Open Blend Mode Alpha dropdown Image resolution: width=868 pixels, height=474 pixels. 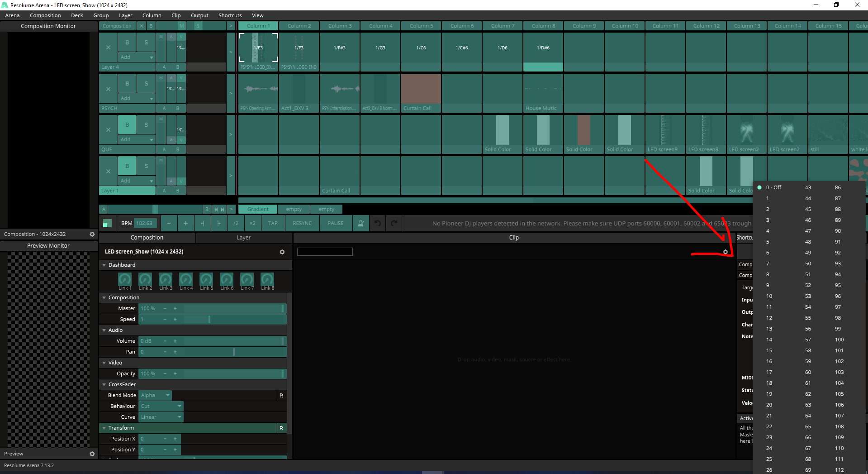pyautogui.click(x=155, y=395)
